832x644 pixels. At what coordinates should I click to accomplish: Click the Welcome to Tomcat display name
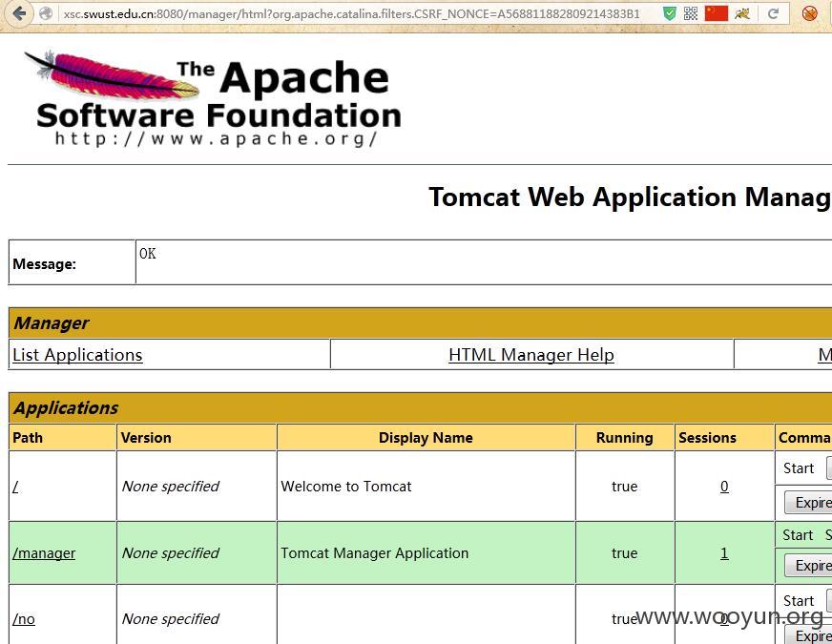346,487
